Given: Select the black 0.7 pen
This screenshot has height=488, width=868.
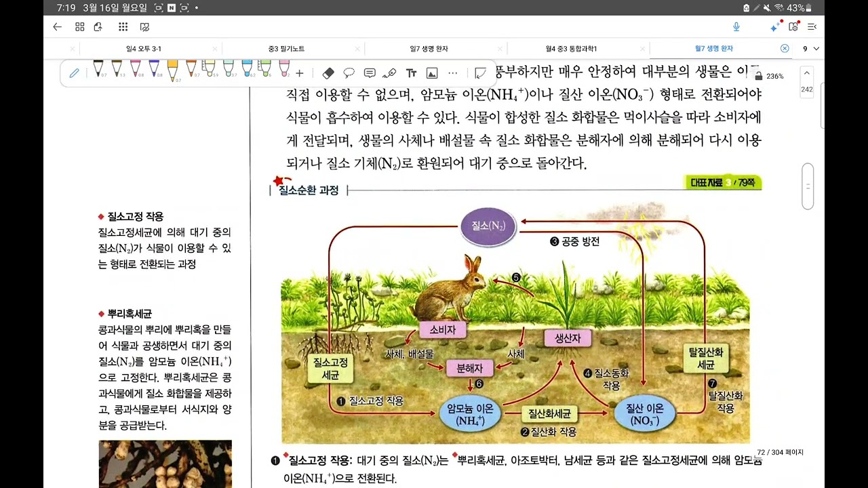Looking at the screenshot, I should (x=98, y=70).
